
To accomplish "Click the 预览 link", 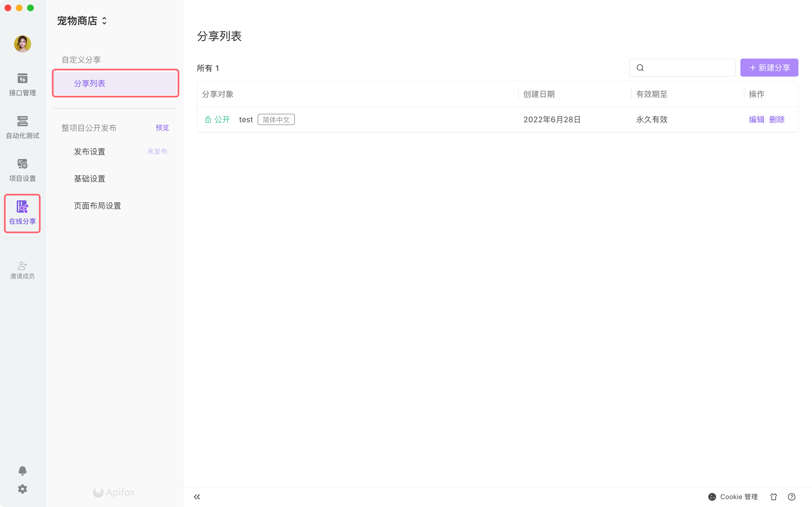I will click(162, 128).
